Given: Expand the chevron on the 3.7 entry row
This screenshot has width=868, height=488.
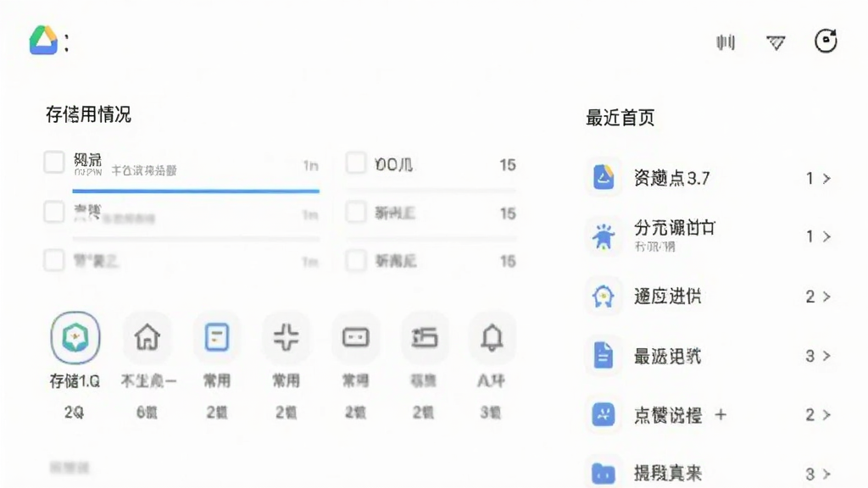Looking at the screenshot, I should click(826, 179).
